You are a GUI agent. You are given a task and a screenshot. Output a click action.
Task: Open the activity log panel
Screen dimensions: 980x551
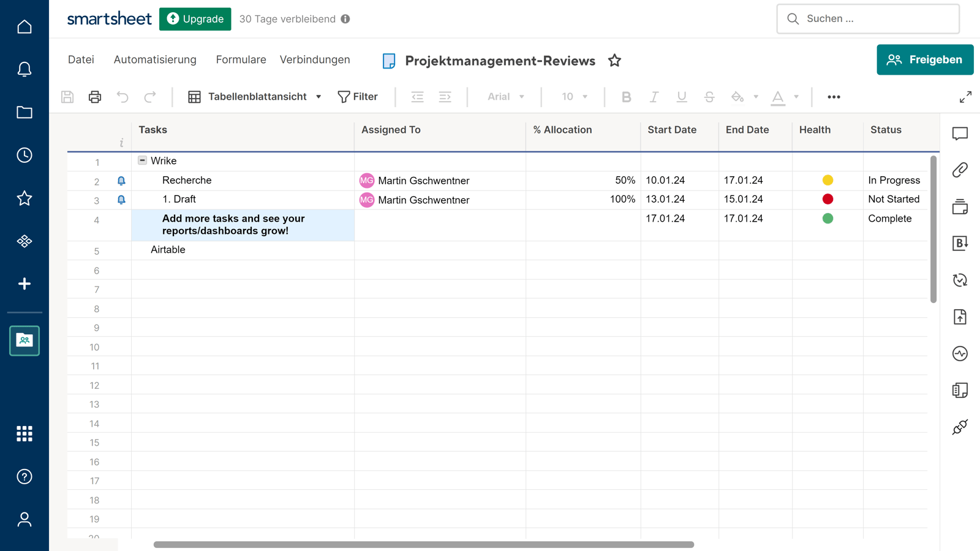click(x=960, y=354)
